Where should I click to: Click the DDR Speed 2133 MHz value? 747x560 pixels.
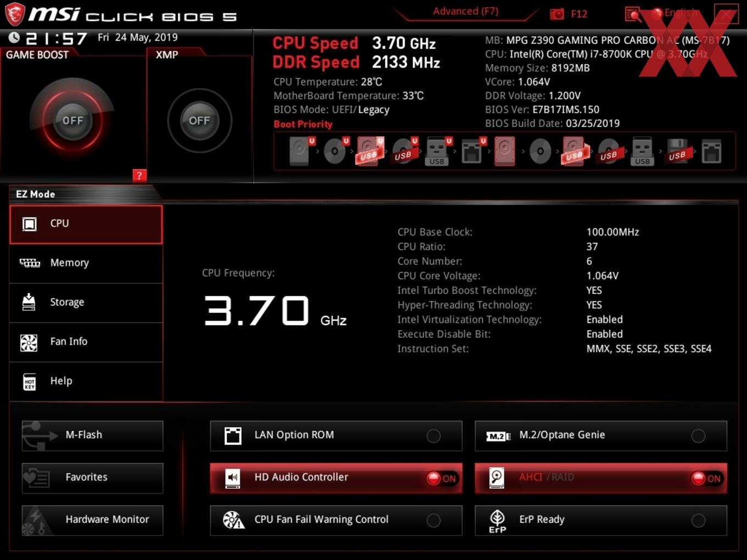[x=406, y=62]
